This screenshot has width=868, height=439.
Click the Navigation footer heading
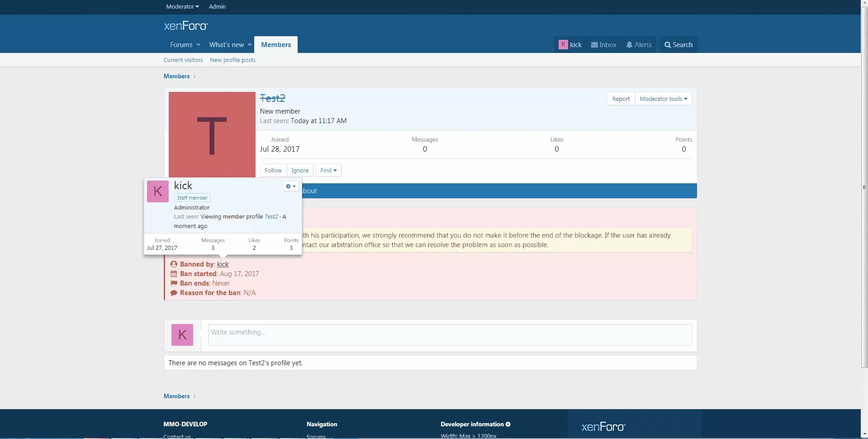tap(322, 424)
